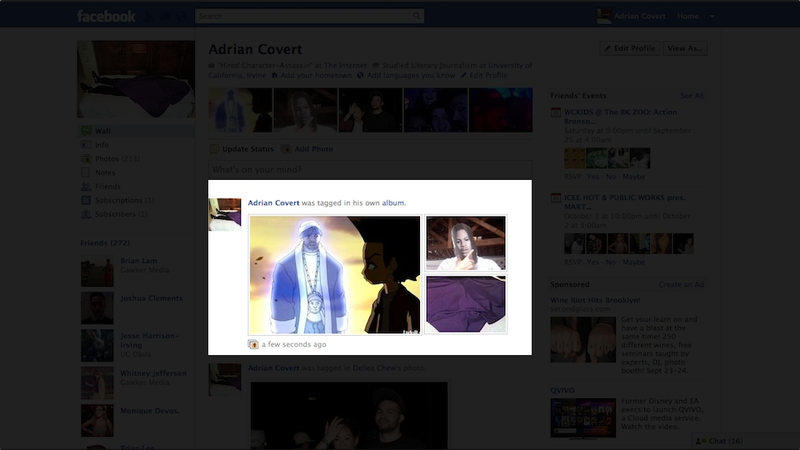Open Jesse Harrison-Irving friend profile
This screenshot has height=450, width=800.
tap(149, 340)
